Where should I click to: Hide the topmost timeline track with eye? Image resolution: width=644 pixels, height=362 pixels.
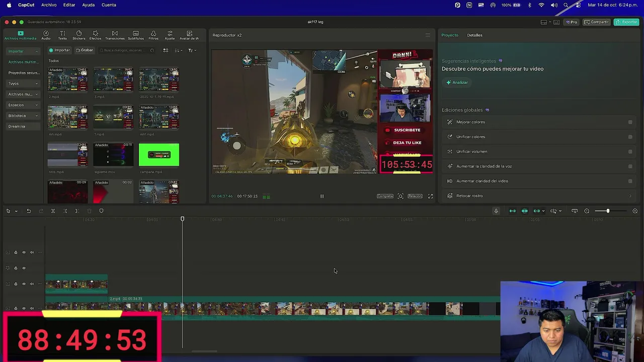(x=24, y=252)
